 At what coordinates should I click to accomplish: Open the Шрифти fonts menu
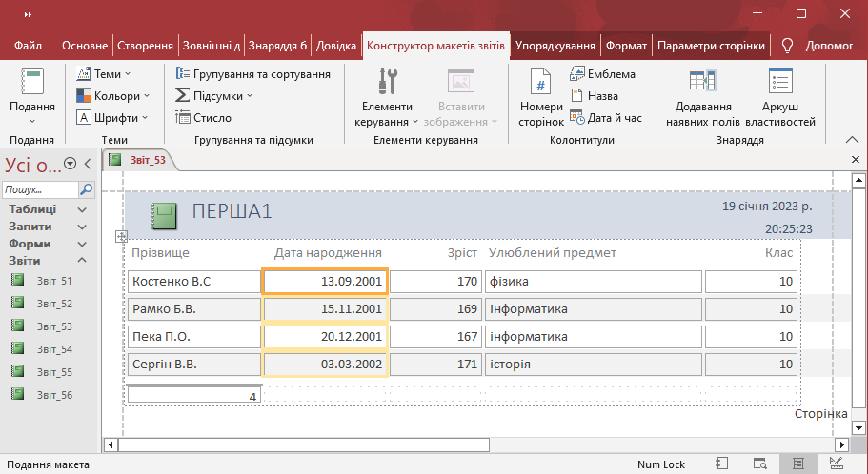pos(111,118)
